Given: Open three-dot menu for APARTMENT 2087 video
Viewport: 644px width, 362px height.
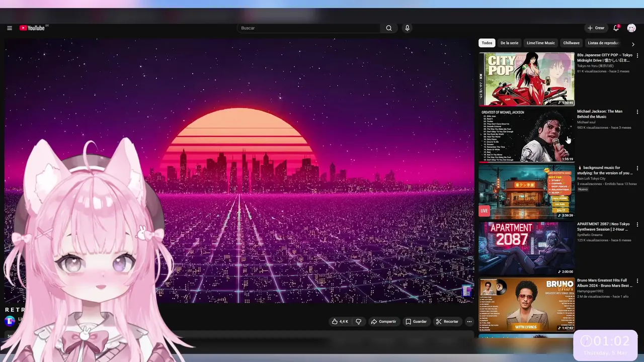Looking at the screenshot, I should click(x=637, y=225).
